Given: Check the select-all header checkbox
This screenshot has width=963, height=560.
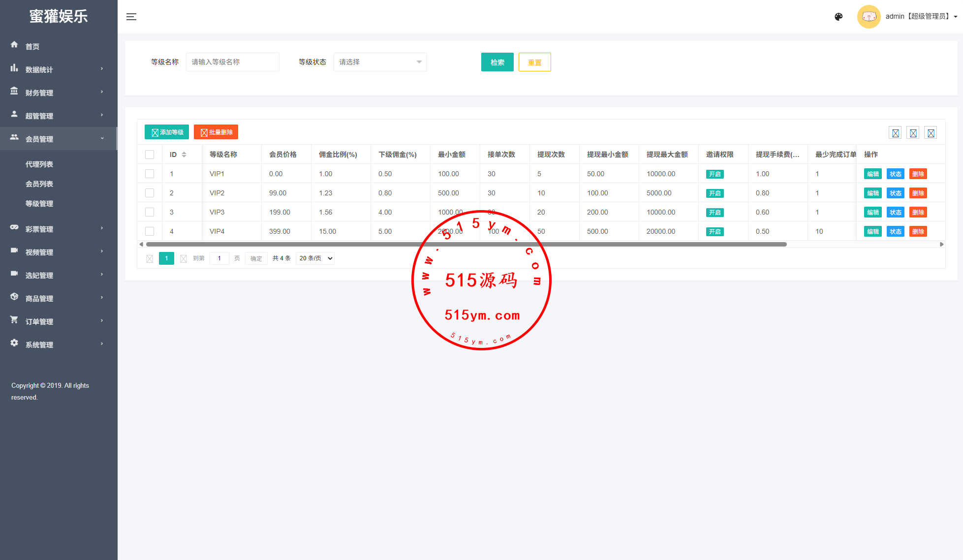Looking at the screenshot, I should coord(150,155).
